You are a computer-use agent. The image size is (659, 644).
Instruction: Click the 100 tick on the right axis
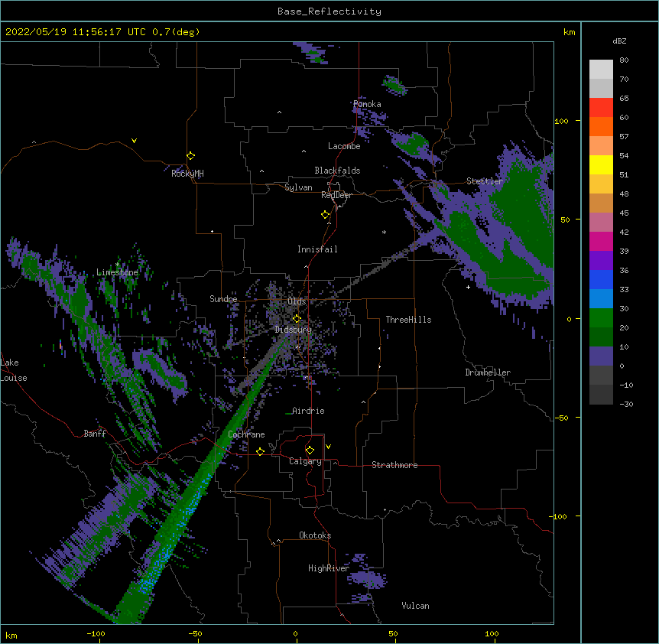tap(561, 121)
